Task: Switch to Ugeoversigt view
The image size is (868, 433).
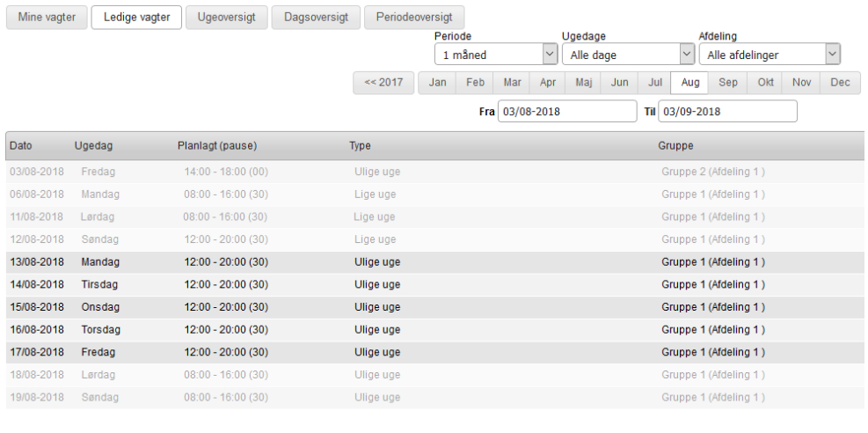Action: tap(226, 18)
